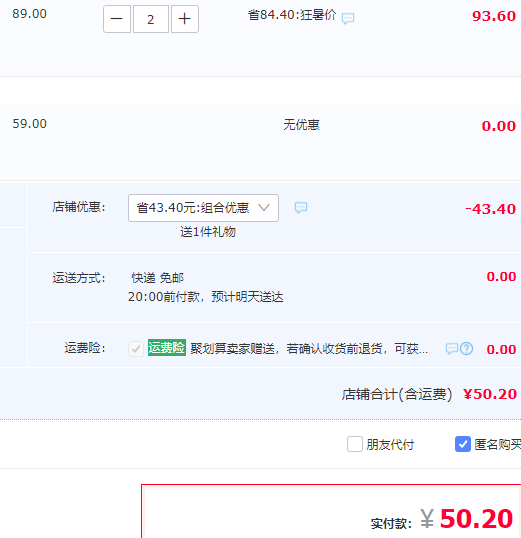The height and width of the screenshot is (538, 521).
Task: Decrease quantity with the minus button
Action: point(117,19)
